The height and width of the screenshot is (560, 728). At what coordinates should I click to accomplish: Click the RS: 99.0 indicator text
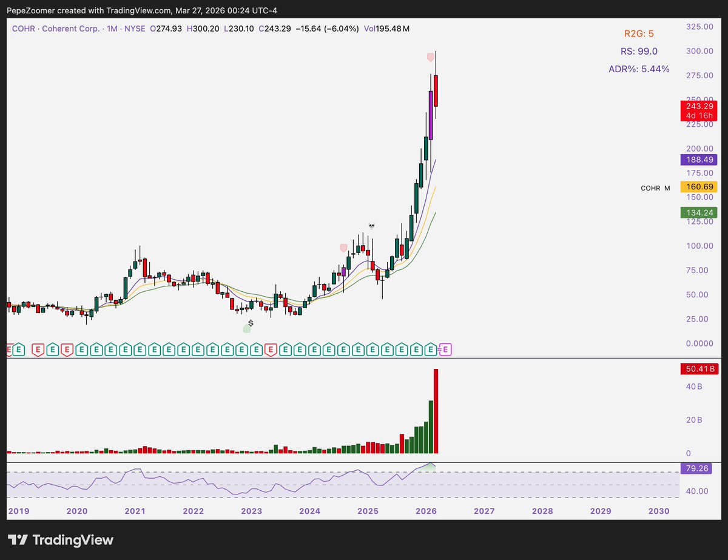(x=639, y=52)
